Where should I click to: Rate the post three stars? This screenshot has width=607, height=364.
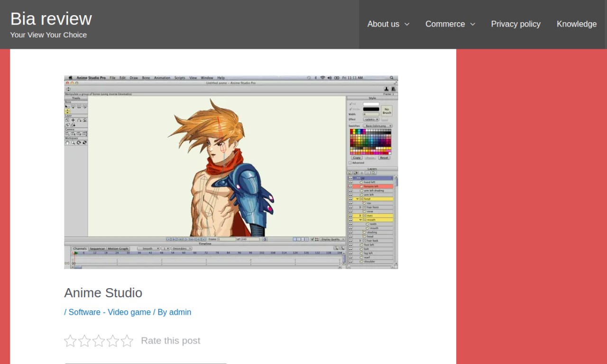tap(99, 341)
